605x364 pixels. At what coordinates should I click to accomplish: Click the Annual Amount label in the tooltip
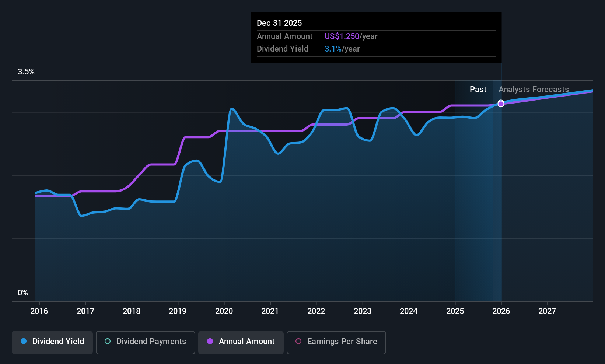point(284,36)
